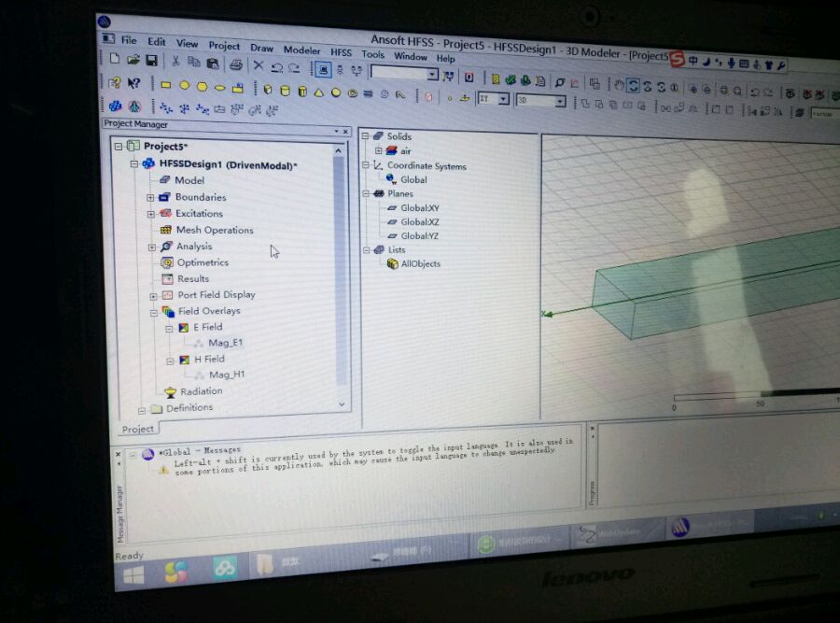
Task: Click the Paste clipboard icon
Action: click(212, 64)
